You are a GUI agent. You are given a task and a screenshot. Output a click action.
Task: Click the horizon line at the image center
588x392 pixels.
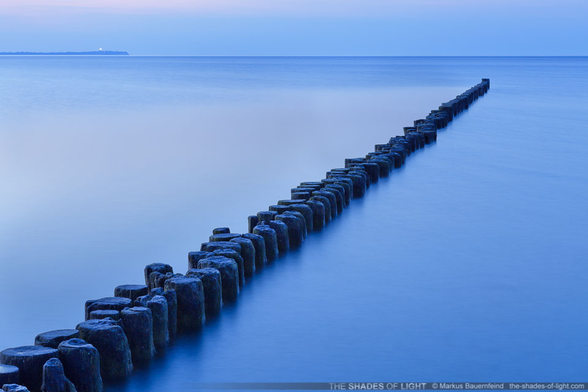294,56
